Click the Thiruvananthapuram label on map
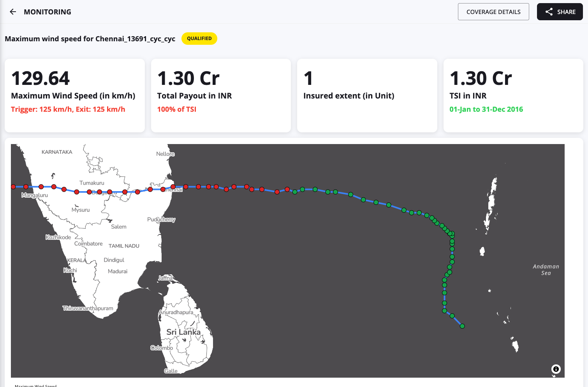The width and height of the screenshot is (588, 387). [88, 308]
